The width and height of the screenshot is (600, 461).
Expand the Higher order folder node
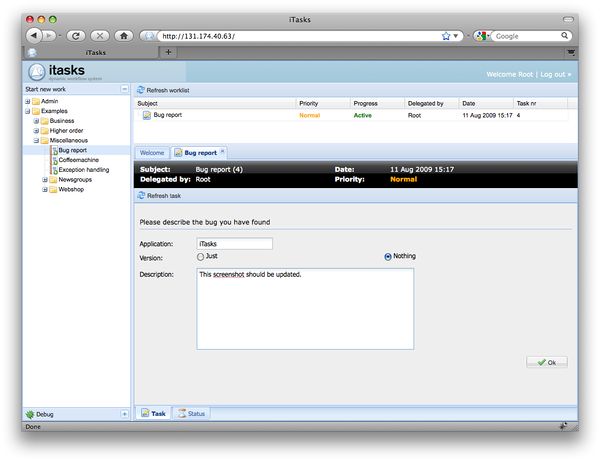pyautogui.click(x=36, y=131)
